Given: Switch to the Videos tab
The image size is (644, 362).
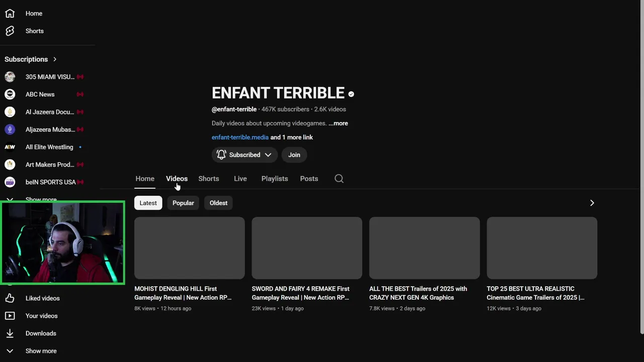Looking at the screenshot, I should click(177, 178).
